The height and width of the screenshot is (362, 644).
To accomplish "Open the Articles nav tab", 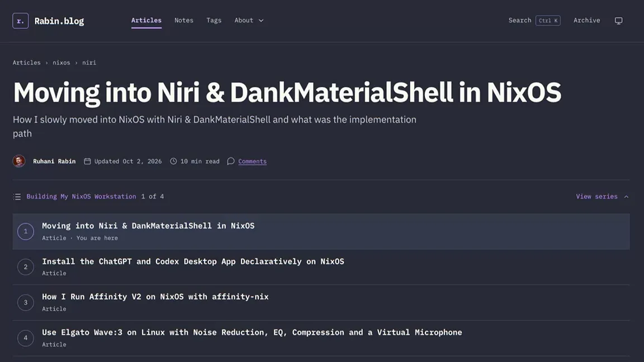I will pos(146,21).
